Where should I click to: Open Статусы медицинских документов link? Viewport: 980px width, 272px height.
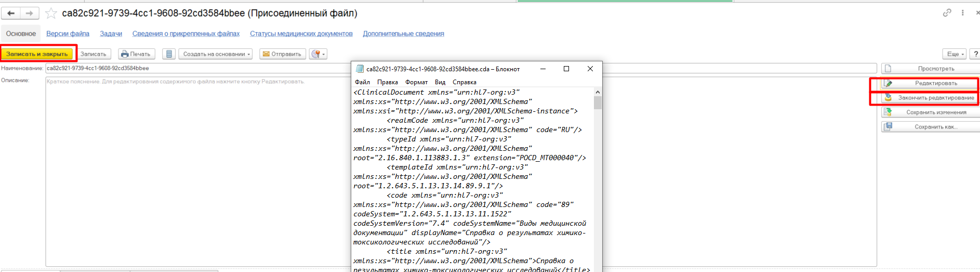301,34
